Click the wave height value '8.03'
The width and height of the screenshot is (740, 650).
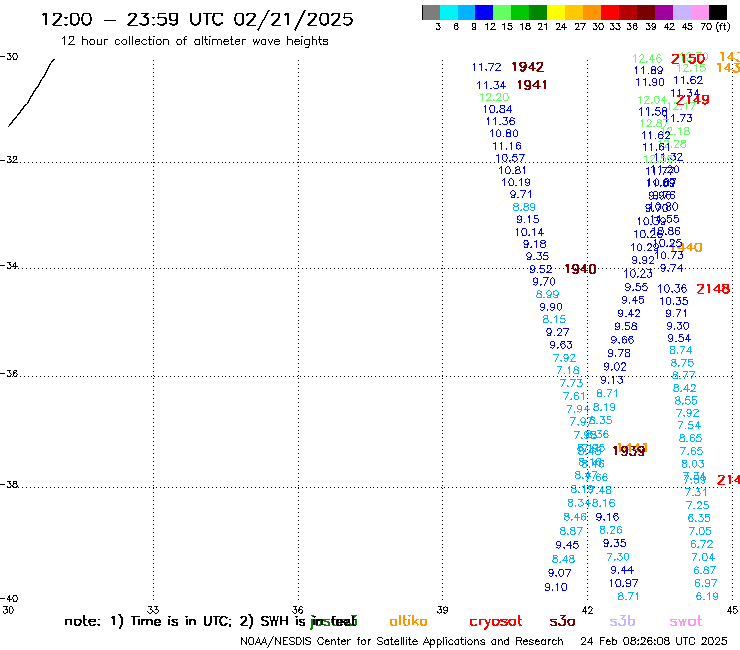(x=693, y=464)
